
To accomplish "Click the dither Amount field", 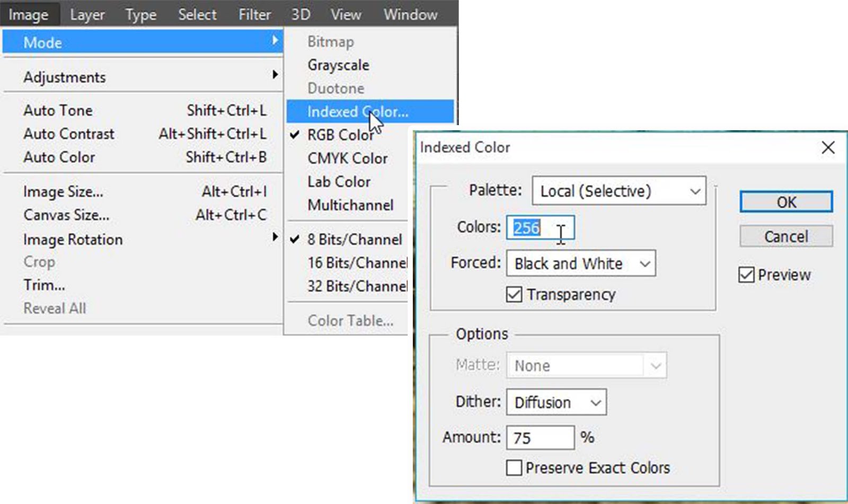I will (540, 438).
